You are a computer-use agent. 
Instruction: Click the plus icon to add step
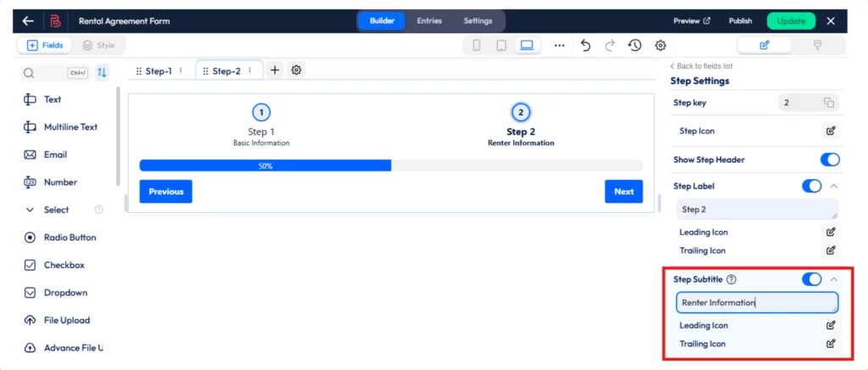tap(275, 70)
